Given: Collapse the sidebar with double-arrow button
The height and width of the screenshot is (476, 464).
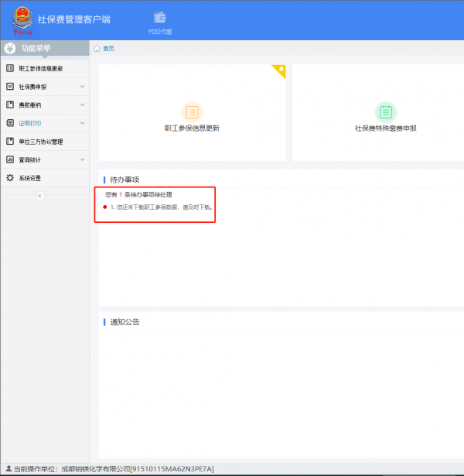Looking at the screenshot, I should 40,196.
